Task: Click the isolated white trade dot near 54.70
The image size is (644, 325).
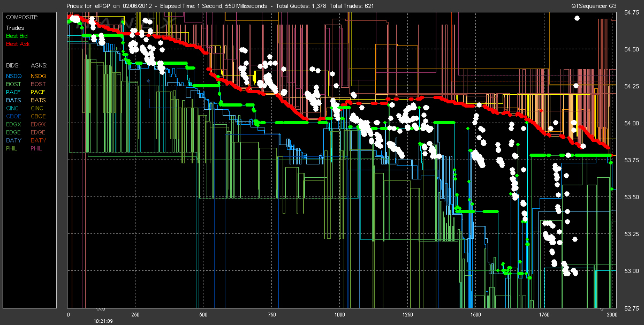Action: pyautogui.click(x=577, y=18)
